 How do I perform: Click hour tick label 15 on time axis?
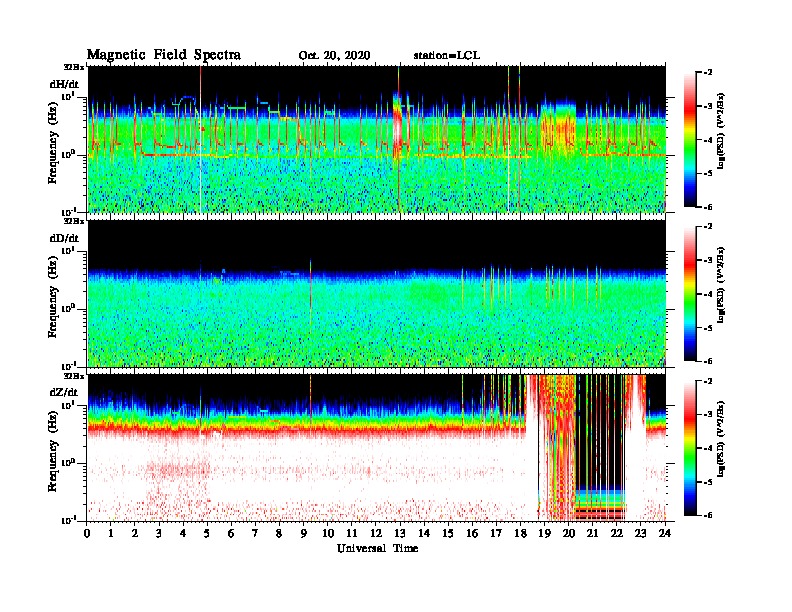coord(448,534)
